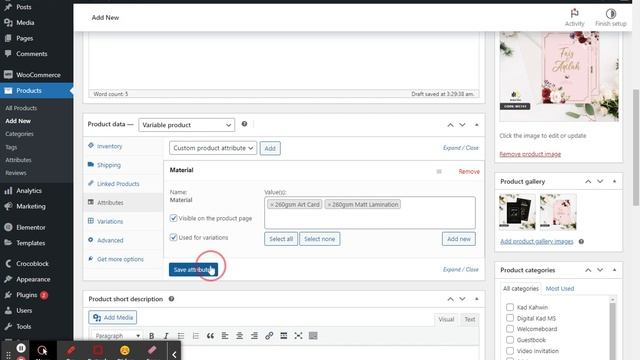Viewport: 640px width, 360px height.
Task: Select the emoji sticker annotation tool
Action: 125,351
